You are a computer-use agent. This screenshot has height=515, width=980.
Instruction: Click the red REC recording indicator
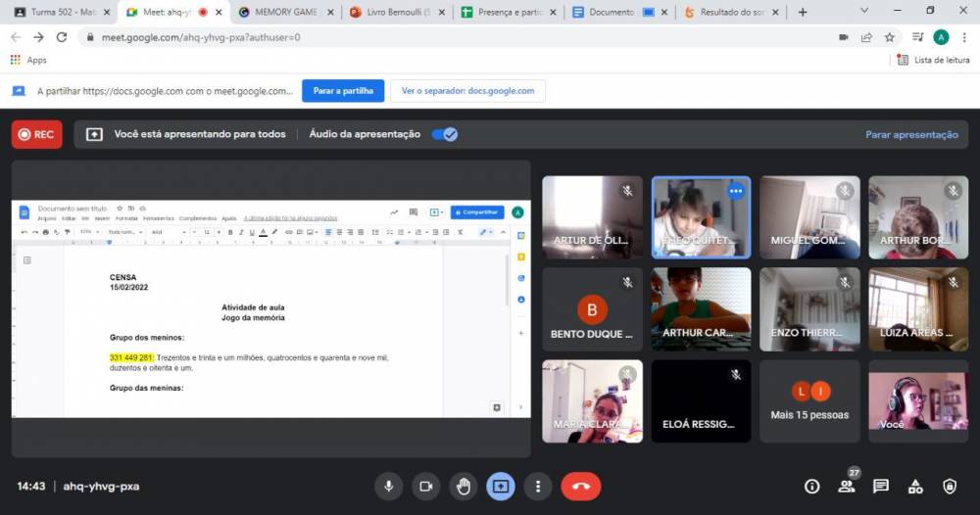click(36, 134)
